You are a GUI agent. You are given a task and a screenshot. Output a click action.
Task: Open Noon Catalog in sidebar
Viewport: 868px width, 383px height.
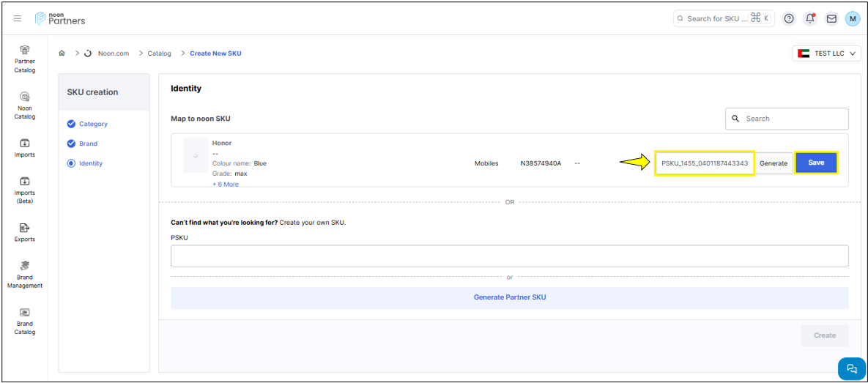[25, 105]
